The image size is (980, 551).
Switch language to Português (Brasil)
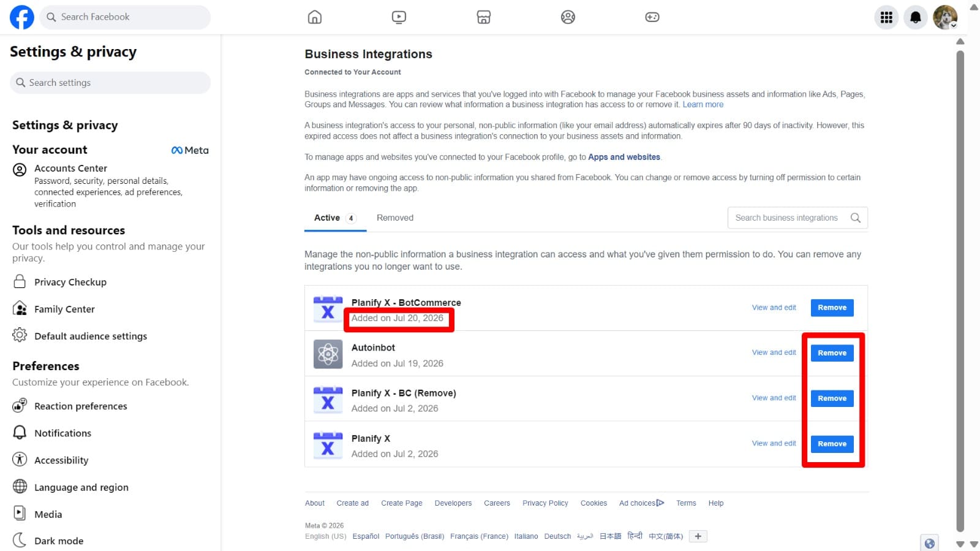click(415, 536)
